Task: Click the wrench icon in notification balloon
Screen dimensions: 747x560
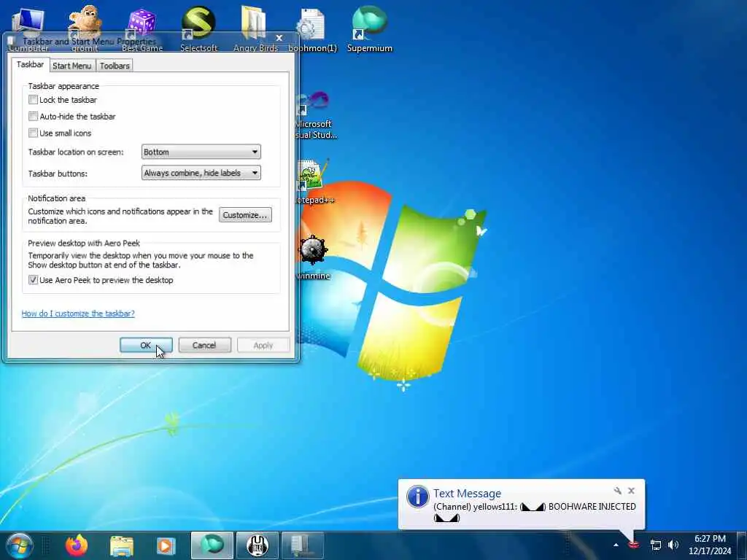Action: coord(617,491)
